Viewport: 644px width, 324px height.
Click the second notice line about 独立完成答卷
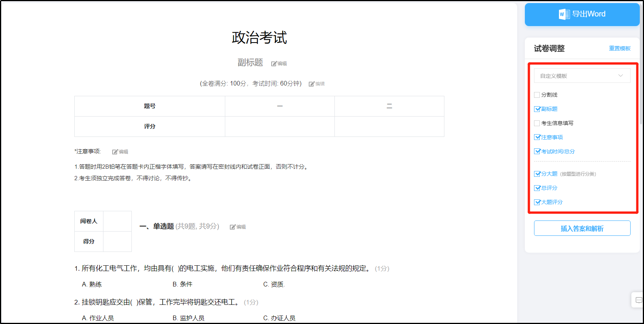coord(133,178)
